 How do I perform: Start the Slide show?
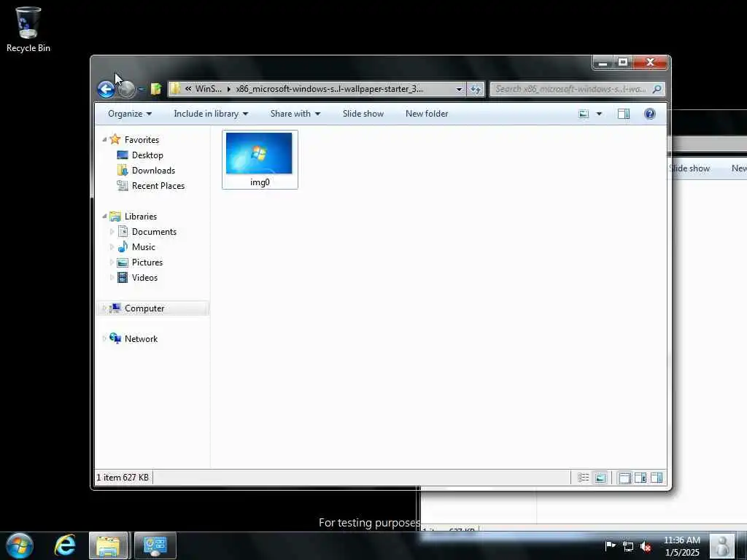tap(363, 114)
